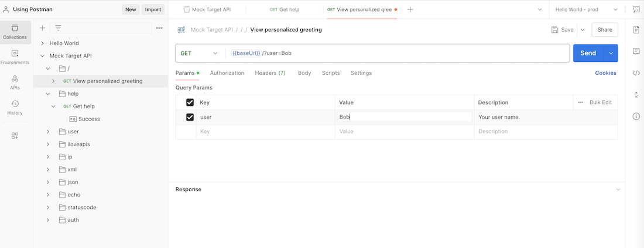Screen dimensions: 644x248
Task: Click the add workspace elements grid icon
Action: (x=15, y=136)
